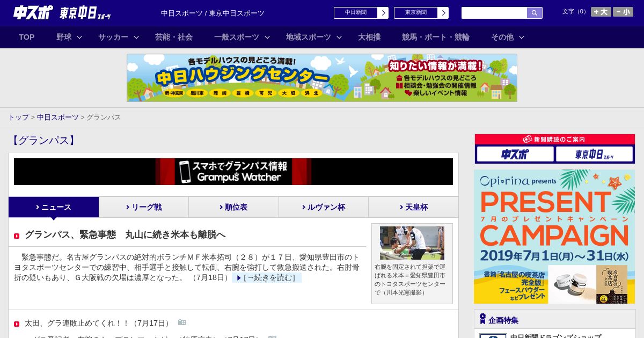Click photo caption 右腕を固定されて担架で運ばれる米本
This screenshot has height=338, width=644.
point(410,280)
